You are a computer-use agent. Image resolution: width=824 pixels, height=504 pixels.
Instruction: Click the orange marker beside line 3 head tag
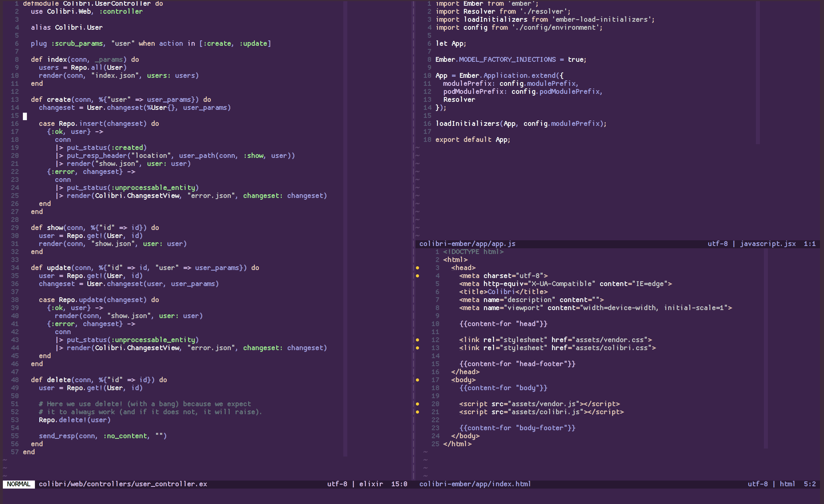(417, 268)
